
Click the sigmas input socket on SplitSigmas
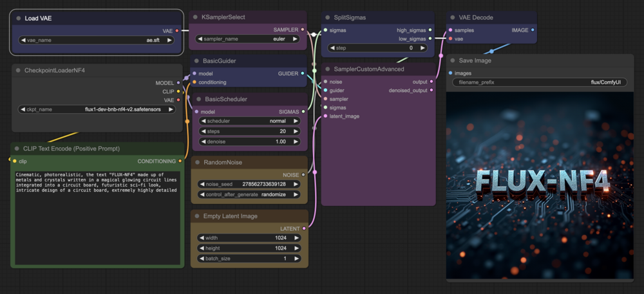(325, 30)
